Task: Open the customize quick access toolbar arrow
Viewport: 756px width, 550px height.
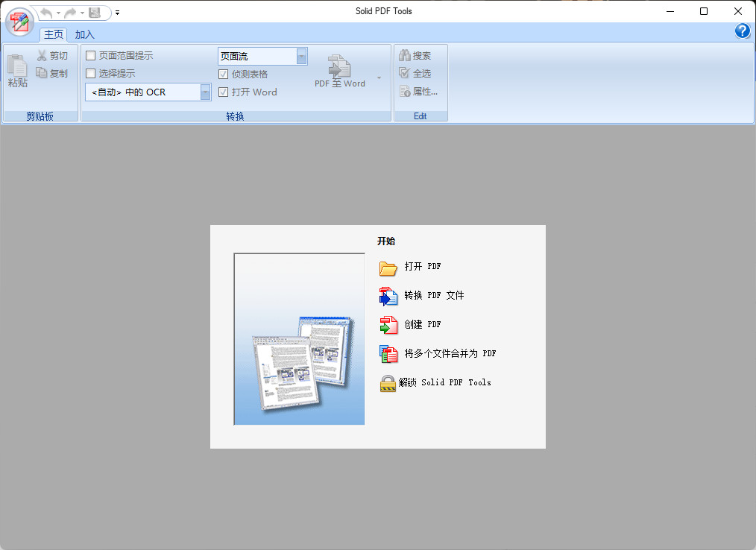Action: tap(118, 13)
